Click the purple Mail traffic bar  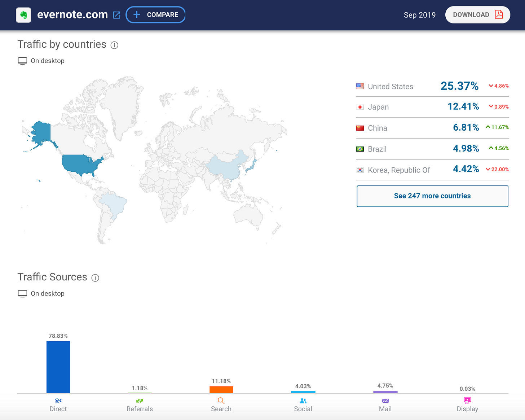pyautogui.click(x=385, y=392)
